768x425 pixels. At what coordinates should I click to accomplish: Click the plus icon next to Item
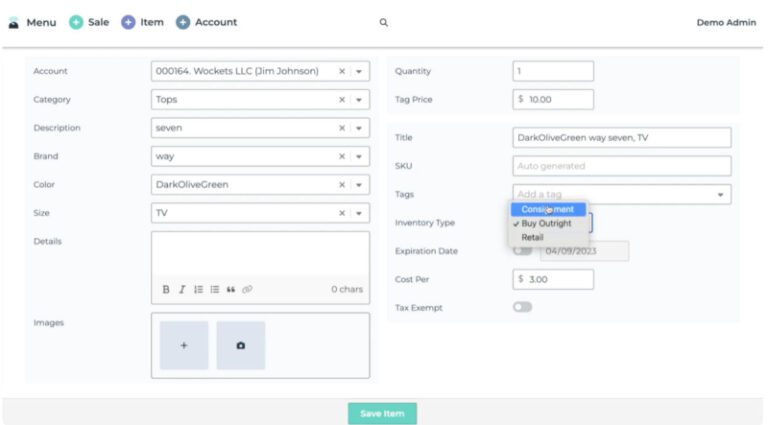pos(128,22)
